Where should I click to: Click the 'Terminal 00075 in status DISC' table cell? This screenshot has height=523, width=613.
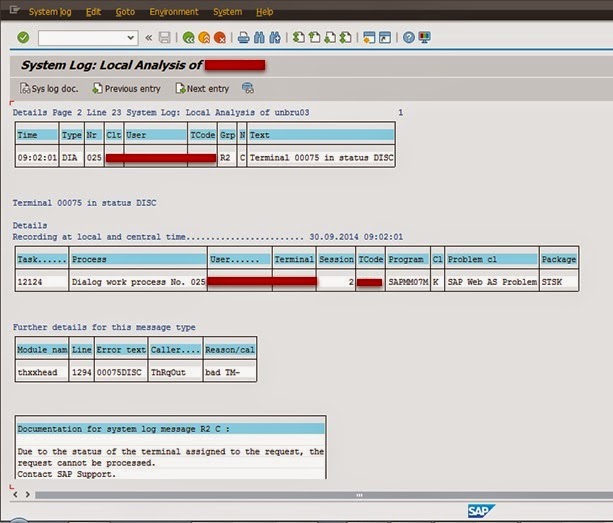pos(321,158)
